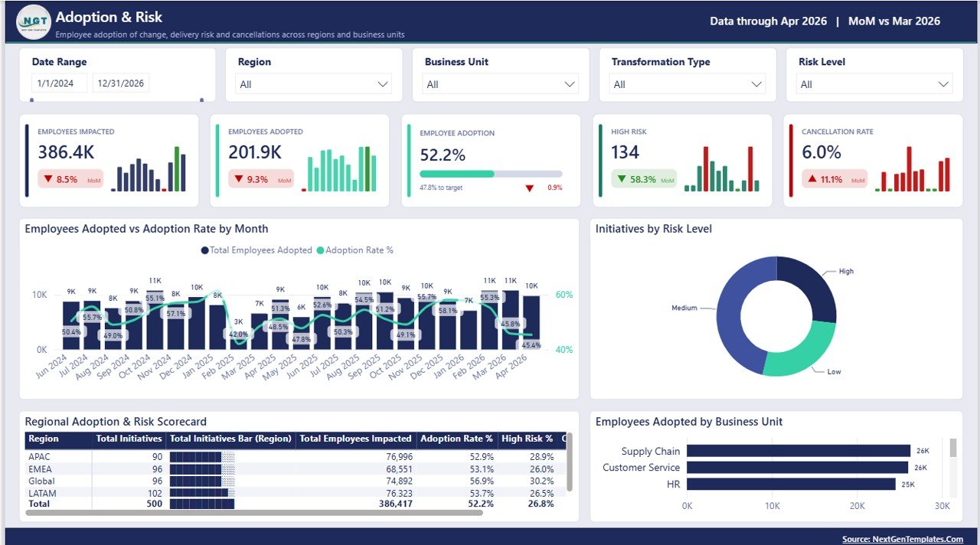The width and height of the screenshot is (980, 545).
Task: Click the red down arrow in Employees Impacted card
Action: coord(48,180)
